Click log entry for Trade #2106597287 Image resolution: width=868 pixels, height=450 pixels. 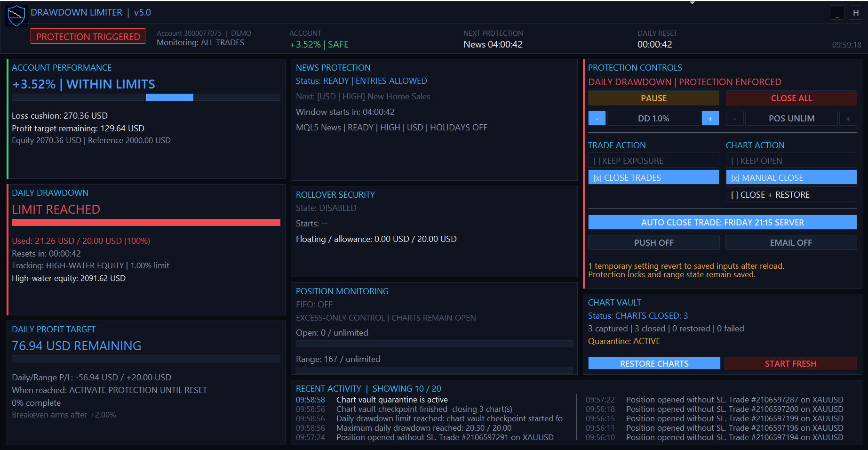[x=735, y=400]
